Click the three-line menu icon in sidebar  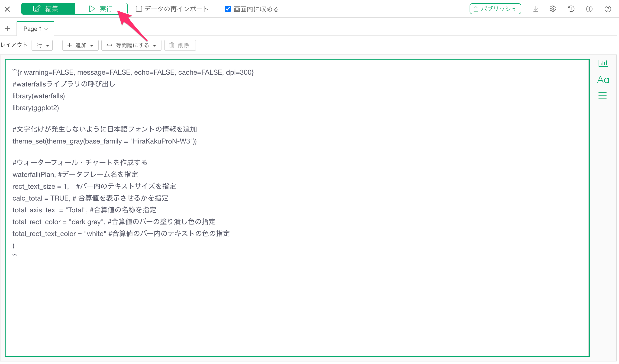click(603, 95)
